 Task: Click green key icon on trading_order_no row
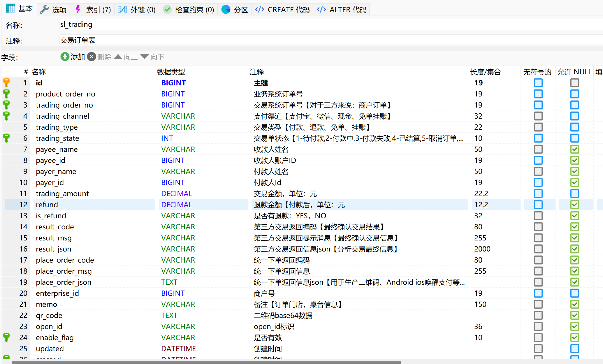6,105
